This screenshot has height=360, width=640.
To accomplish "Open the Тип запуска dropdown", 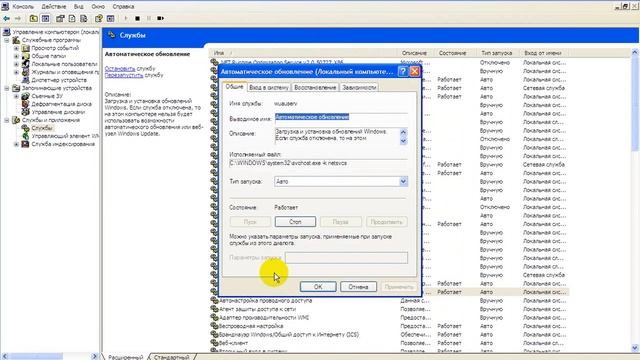I will 403,182.
